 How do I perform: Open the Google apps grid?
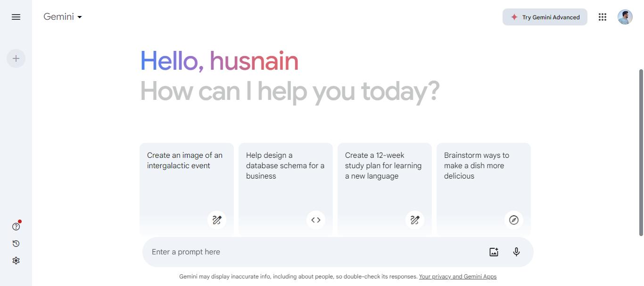point(602,17)
